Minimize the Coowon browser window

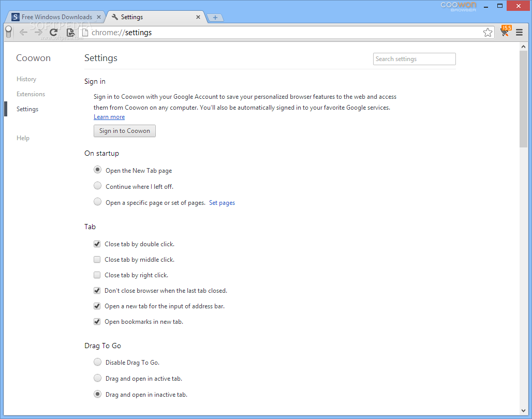[486, 6]
